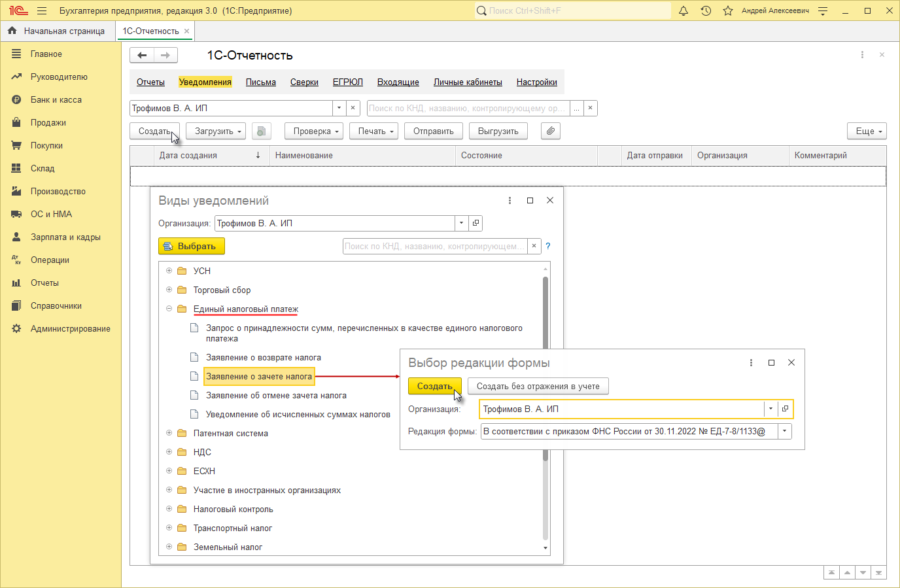The height and width of the screenshot is (588, 900).
Task: Select Заявление о возврате налога
Action: 264,358
